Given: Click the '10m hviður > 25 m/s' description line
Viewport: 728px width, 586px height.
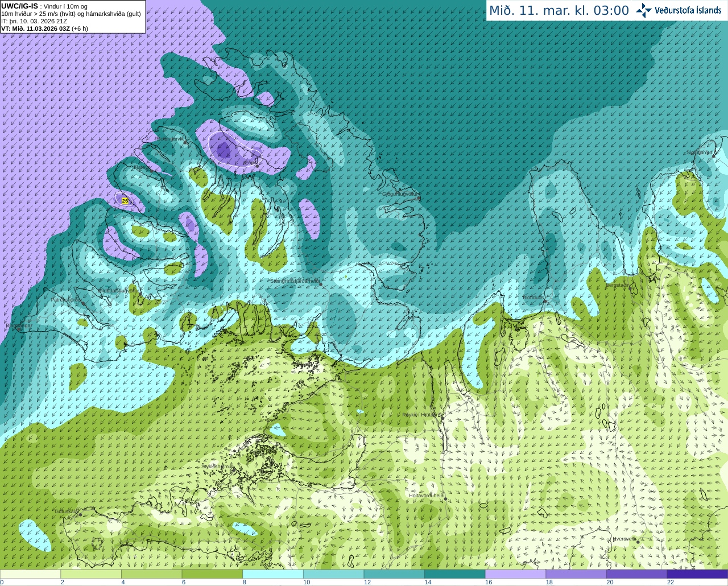Looking at the screenshot, I should [71, 14].
